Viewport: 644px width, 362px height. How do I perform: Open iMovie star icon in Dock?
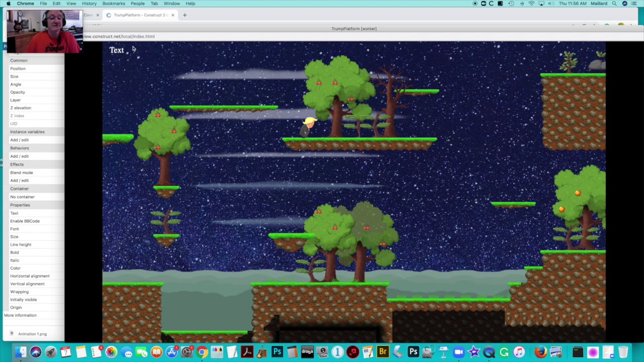(473, 352)
